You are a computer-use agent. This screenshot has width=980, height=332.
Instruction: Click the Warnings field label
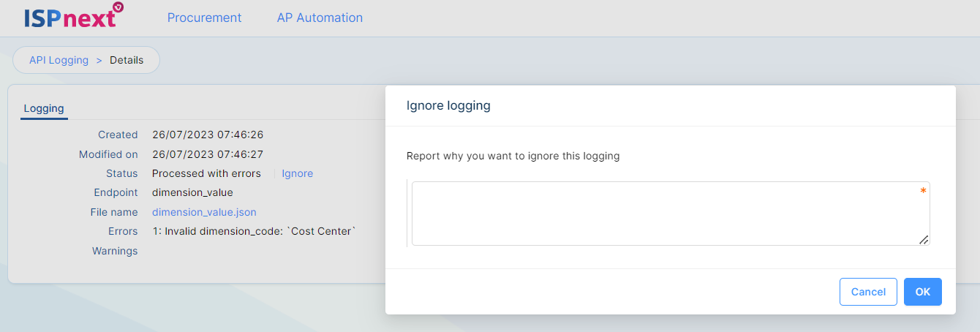[x=115, y=251]
